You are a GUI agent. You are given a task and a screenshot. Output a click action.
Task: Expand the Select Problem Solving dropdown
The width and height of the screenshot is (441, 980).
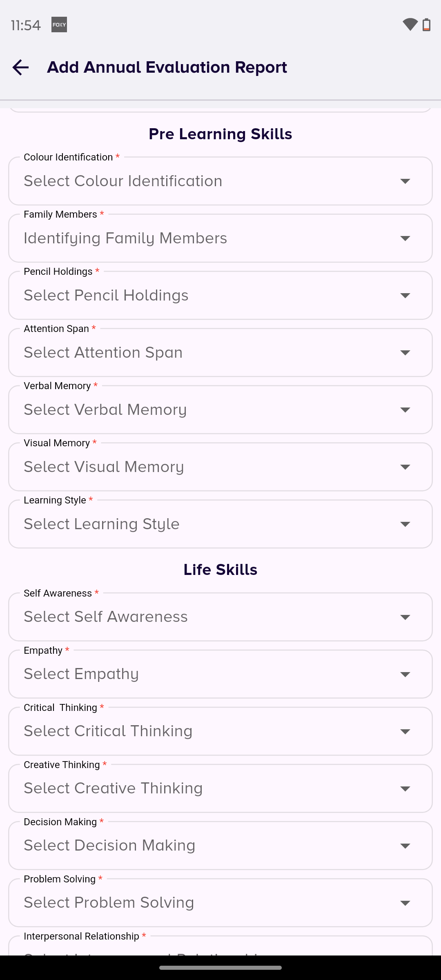[220, 903]
